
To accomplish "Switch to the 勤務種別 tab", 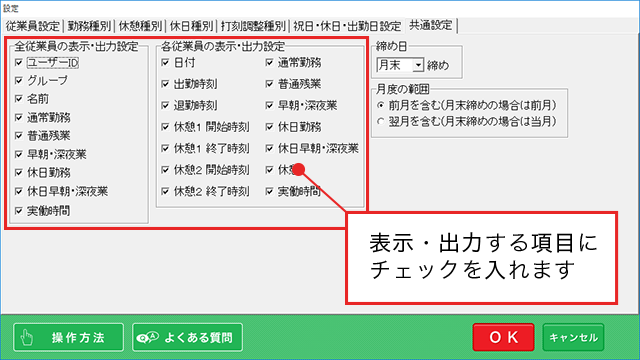I will pyautogui.click(x=89, y=26).
